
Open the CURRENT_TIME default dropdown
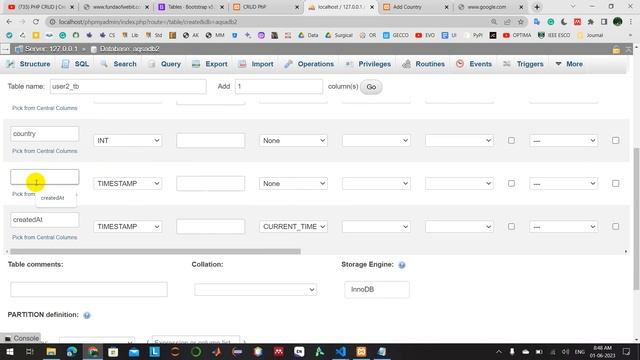(293, 227)
